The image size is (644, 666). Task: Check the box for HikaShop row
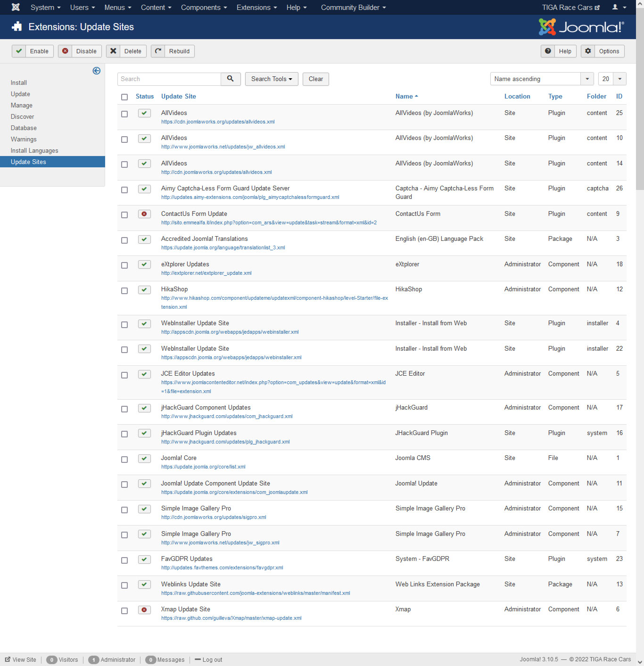124,291
